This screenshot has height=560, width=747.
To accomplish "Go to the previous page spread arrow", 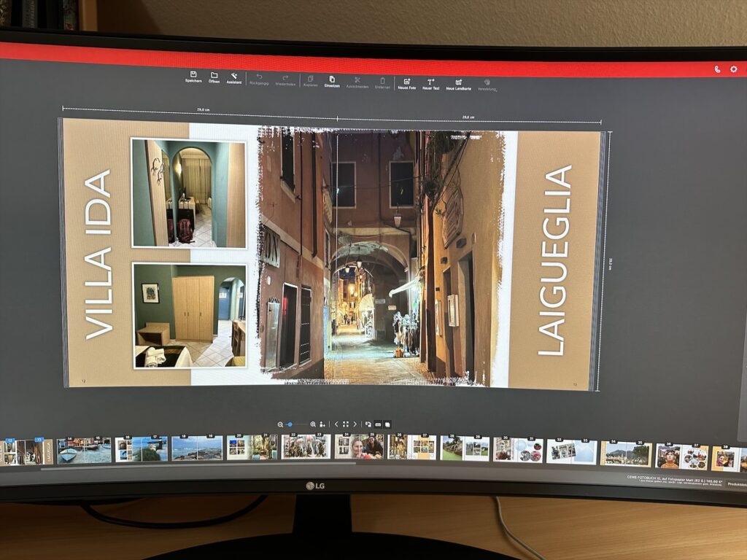I will coord(336,424).
